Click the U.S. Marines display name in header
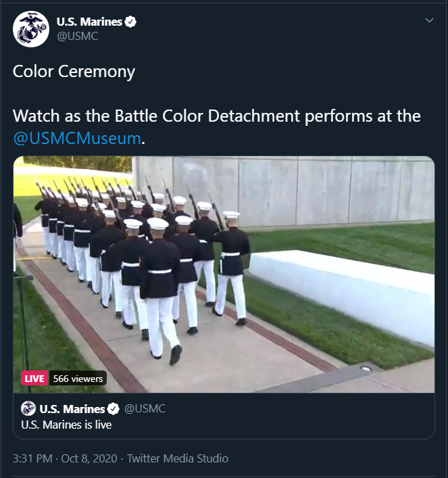448x478 pixels. 89,22
